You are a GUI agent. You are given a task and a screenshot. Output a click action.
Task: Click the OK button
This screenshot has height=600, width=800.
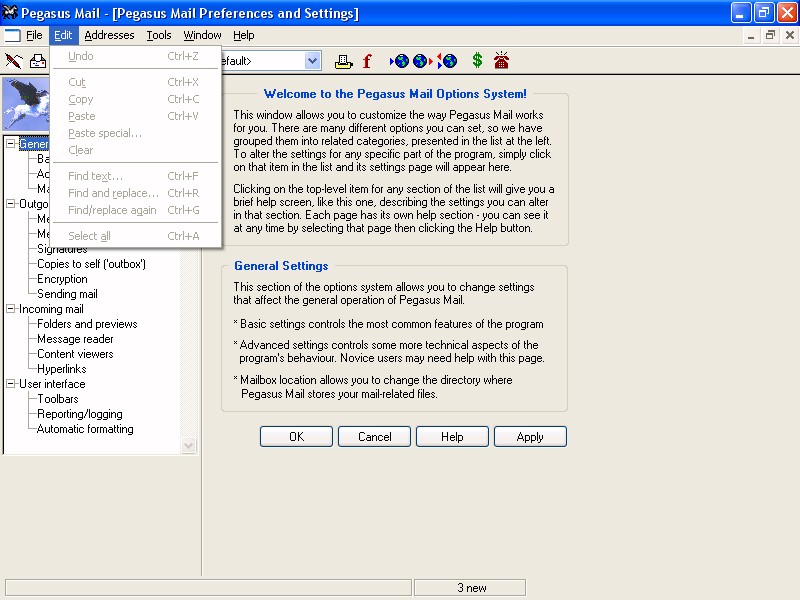(296, 437)
